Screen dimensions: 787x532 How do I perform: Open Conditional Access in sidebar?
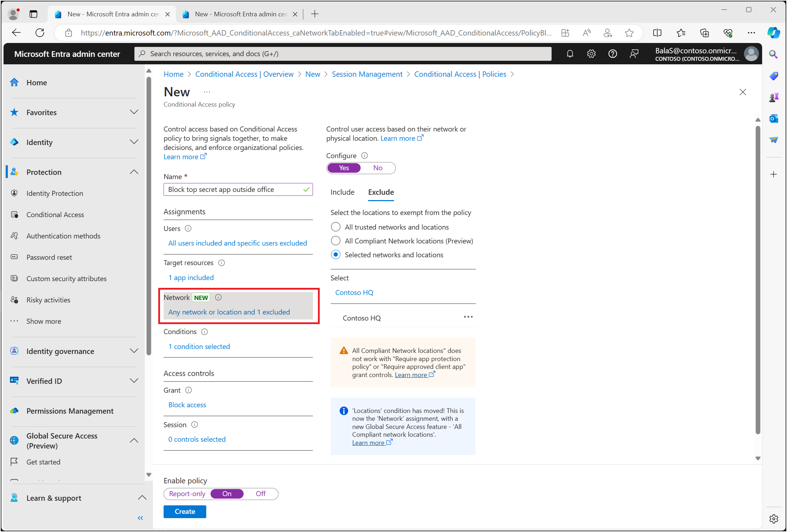click(x=55, y=215)
